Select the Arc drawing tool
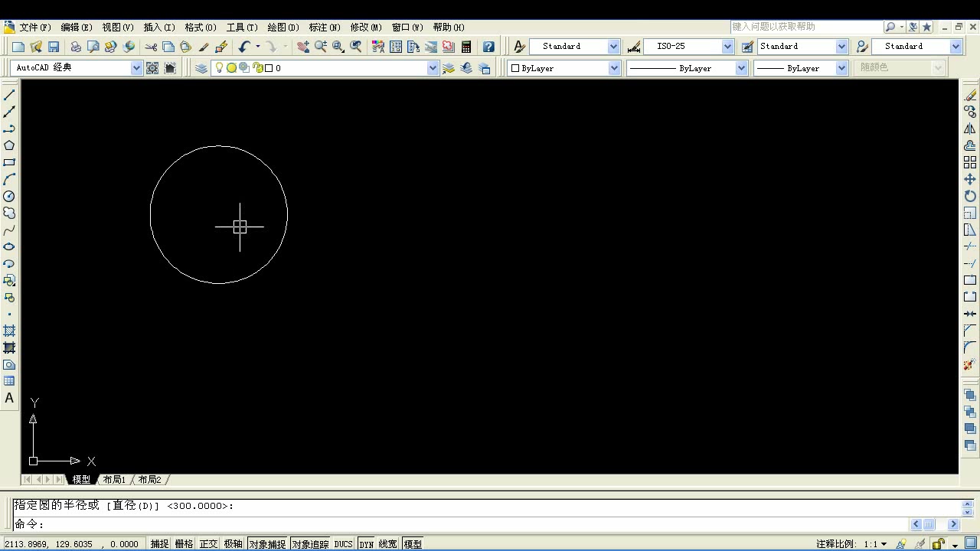Viewport: 980px width, 551px height. (x=9, y=179)
